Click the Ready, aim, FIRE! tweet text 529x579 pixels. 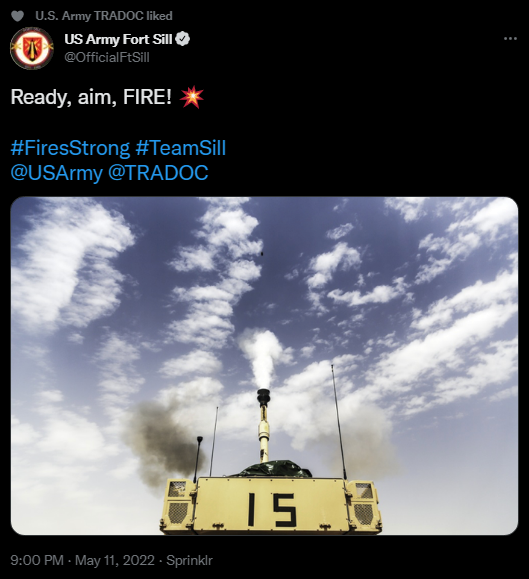coord(91,97)
